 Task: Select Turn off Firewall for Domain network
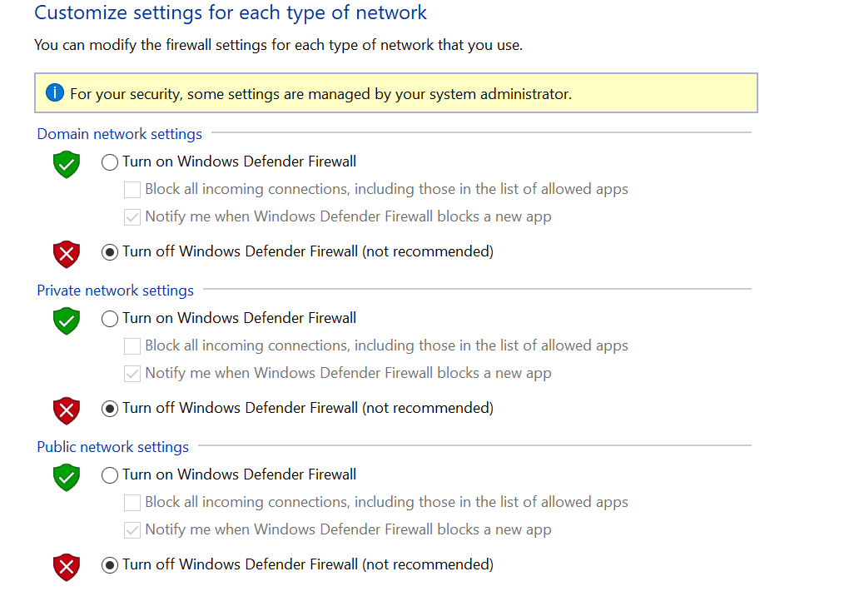(110, 252)
